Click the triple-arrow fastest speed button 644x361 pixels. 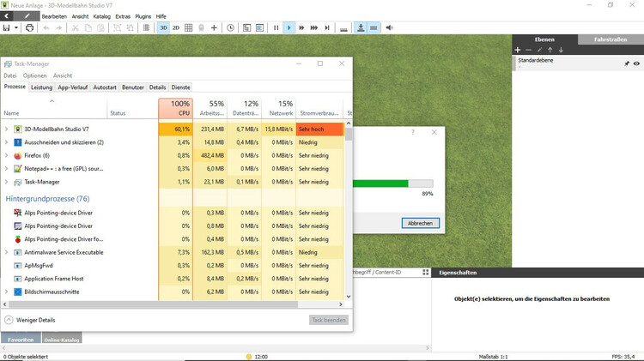314,28
